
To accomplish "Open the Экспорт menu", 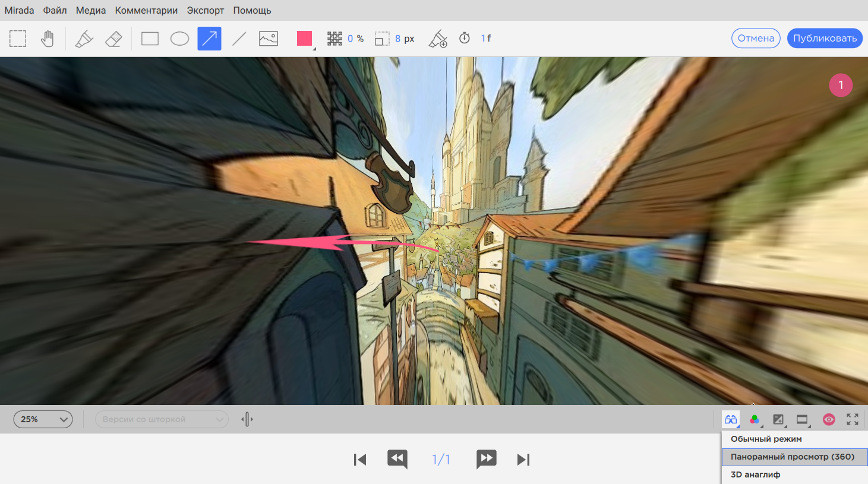I will (x=206, y=10).
